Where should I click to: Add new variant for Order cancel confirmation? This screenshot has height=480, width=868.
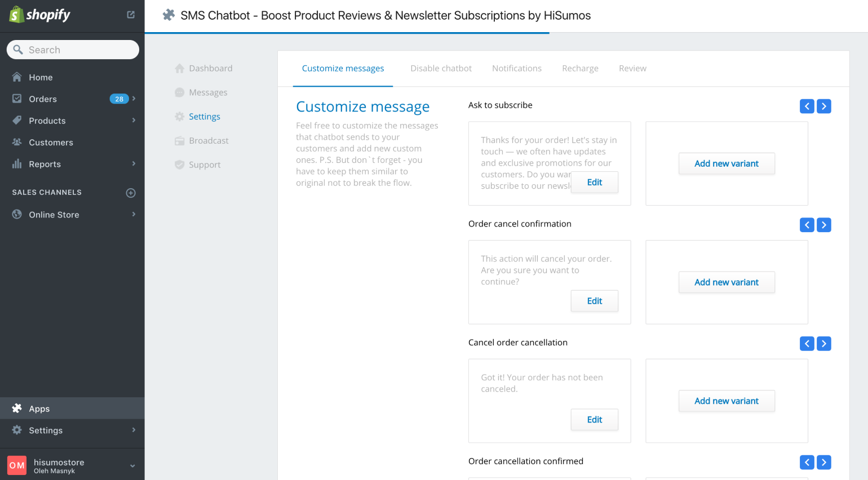click(727, 282)
